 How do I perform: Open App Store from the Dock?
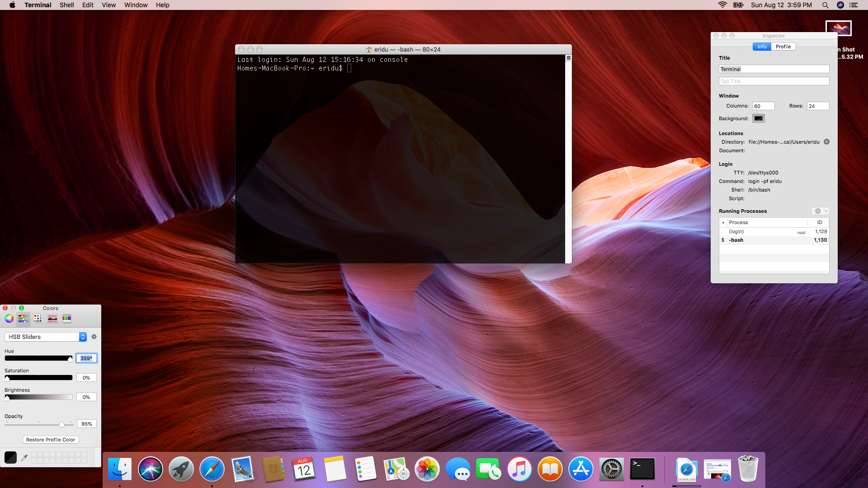[x=581, y=469]
